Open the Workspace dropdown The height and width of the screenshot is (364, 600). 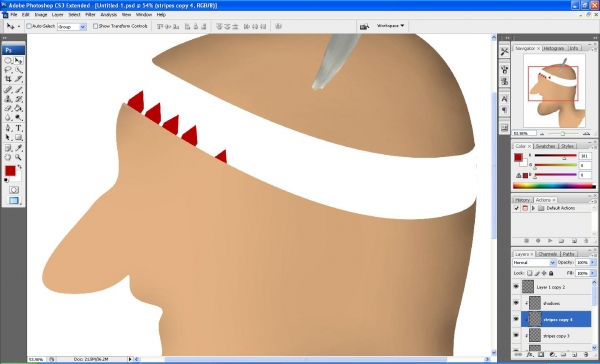pos(390,26)
